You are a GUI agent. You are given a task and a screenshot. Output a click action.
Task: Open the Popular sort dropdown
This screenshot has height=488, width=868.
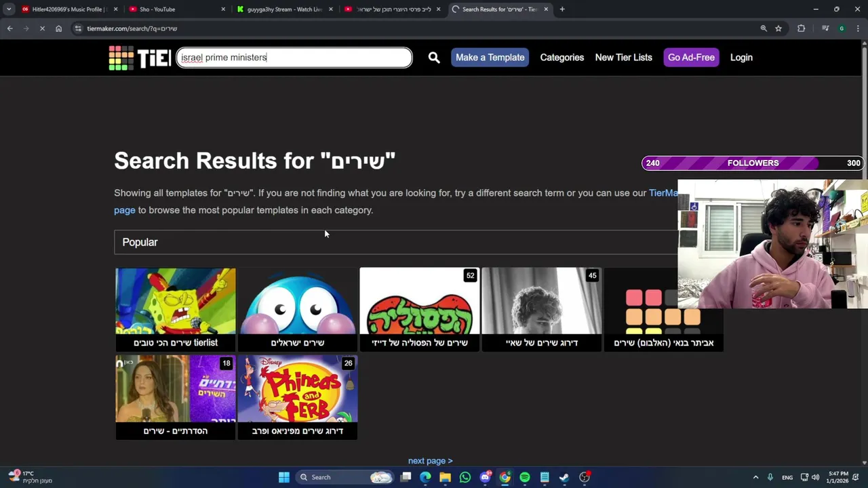(396, 242)
